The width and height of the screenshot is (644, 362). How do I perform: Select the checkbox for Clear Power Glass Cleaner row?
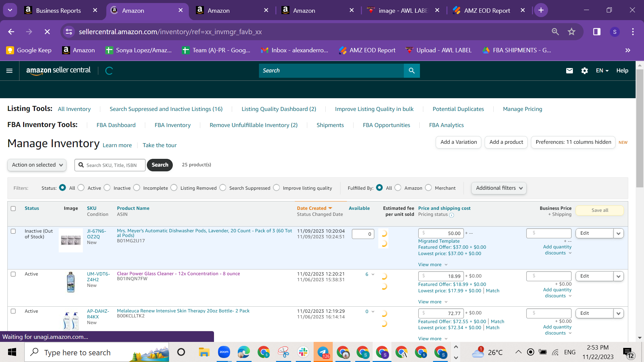(13, 274)
